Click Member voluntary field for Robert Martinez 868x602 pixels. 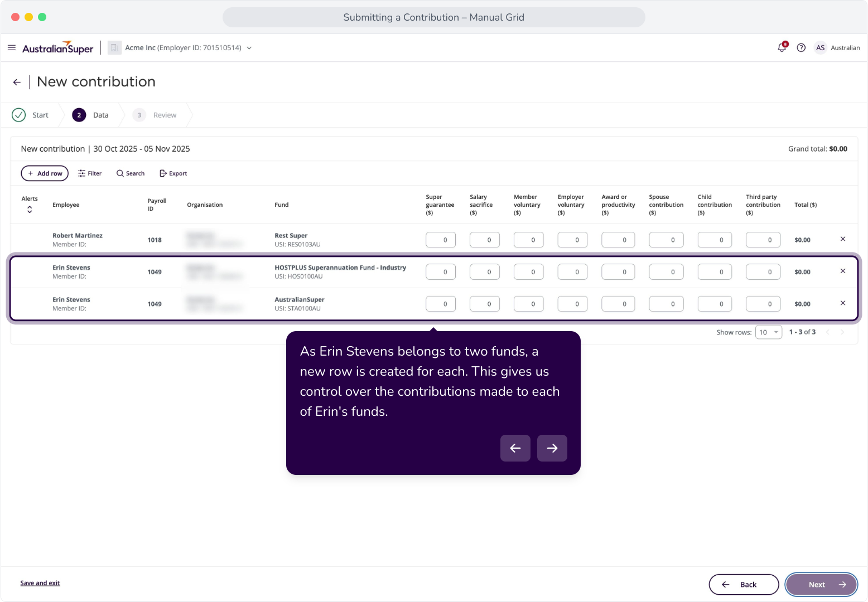point(529,240)
